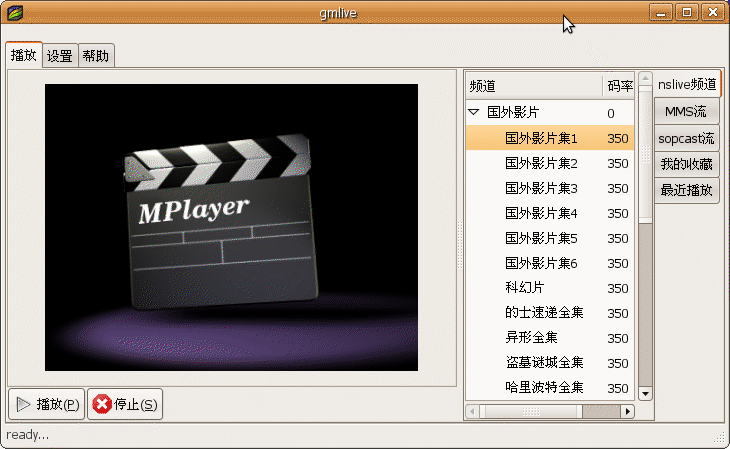Screen dimensions: 730x449
Task: Select channel 国外影片集2
Action: click(x=550, y=163)
